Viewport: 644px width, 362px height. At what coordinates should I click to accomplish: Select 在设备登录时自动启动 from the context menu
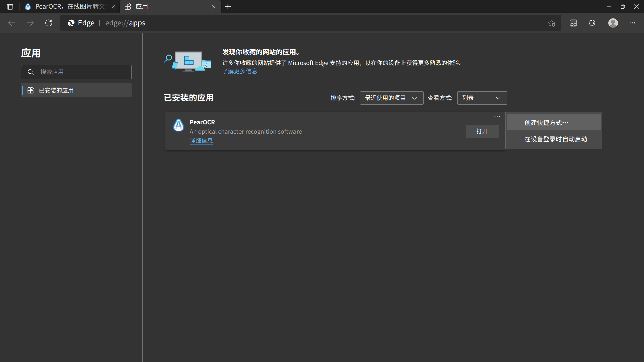click(x=555, y=139)
